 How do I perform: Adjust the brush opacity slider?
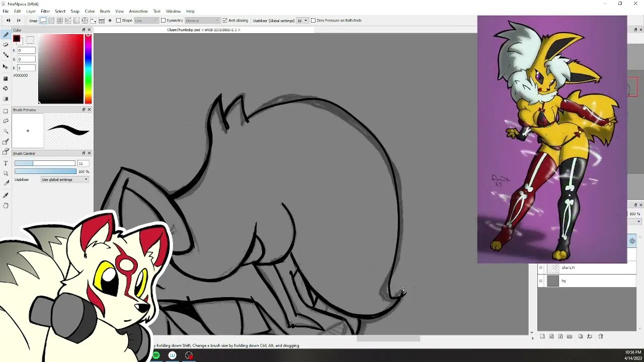tap(45, 171)
